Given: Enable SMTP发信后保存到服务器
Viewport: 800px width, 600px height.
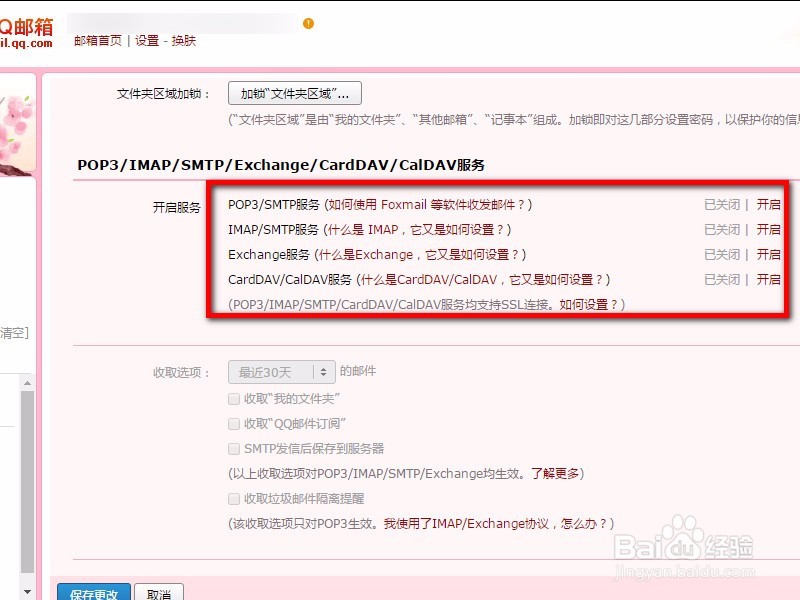Looking at the screenshot, I should pyautogui.click(x=235, y=448).
